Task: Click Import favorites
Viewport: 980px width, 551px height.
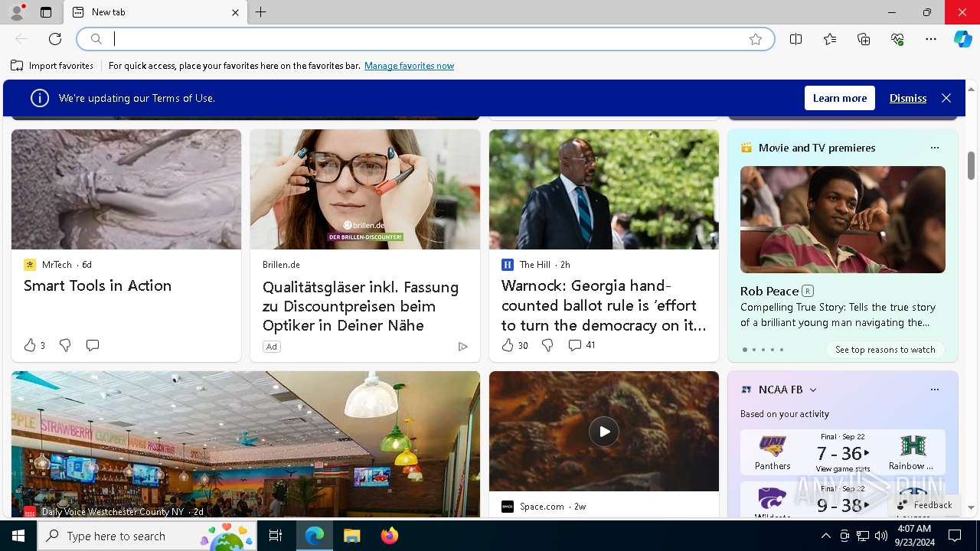Action: coord(52,66)
